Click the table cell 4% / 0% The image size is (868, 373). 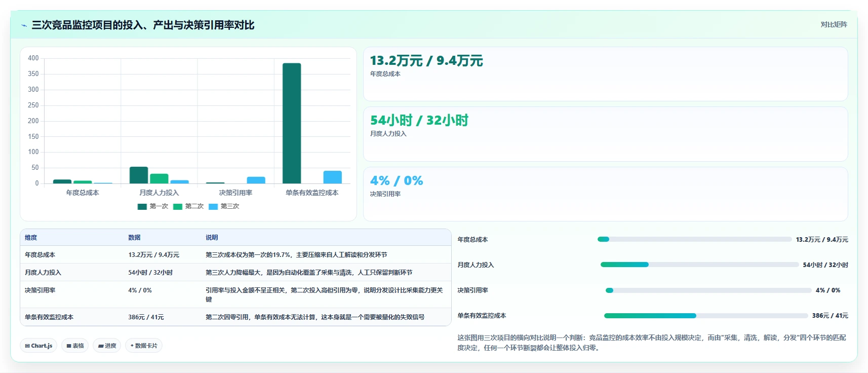click(140, 290)
